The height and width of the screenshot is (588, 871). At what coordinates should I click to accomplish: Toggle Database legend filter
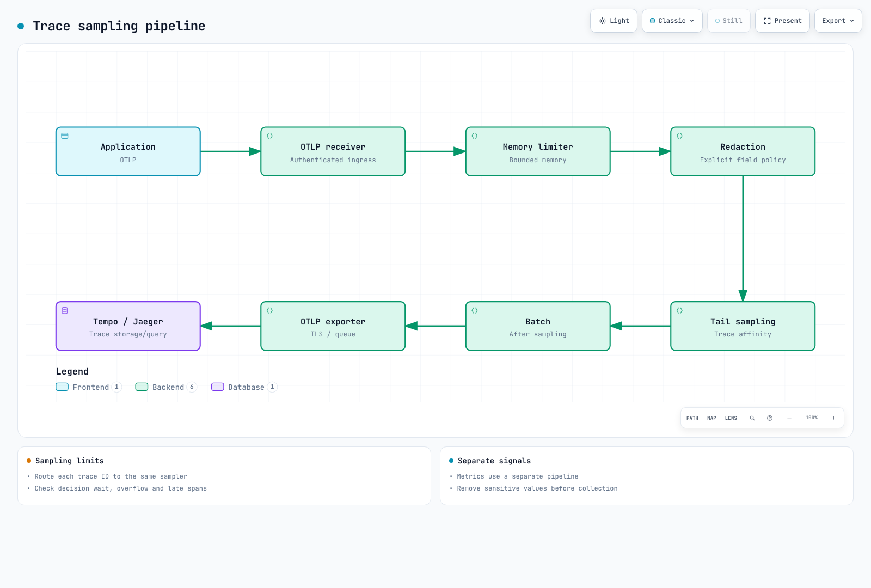244,387
